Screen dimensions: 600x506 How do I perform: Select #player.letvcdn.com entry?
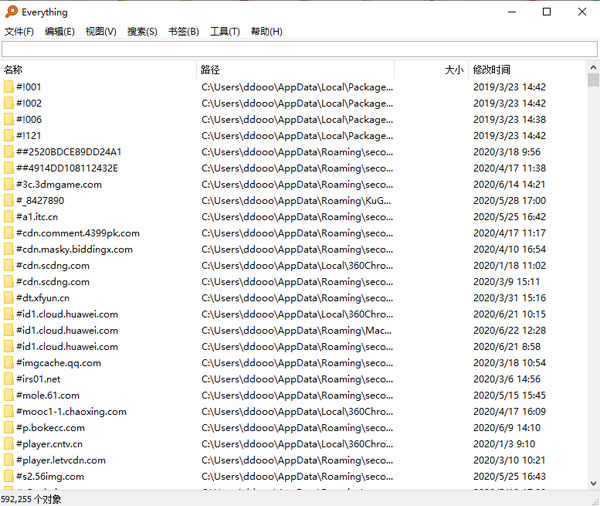tap(61, 460)
